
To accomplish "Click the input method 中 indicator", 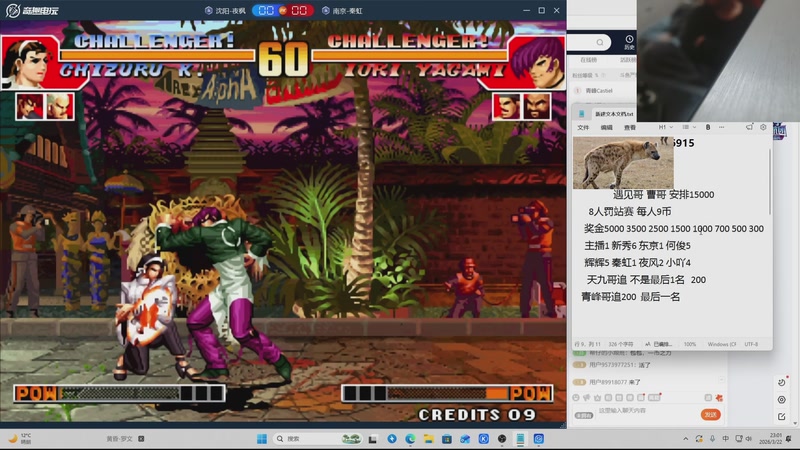I will [725, 439].
